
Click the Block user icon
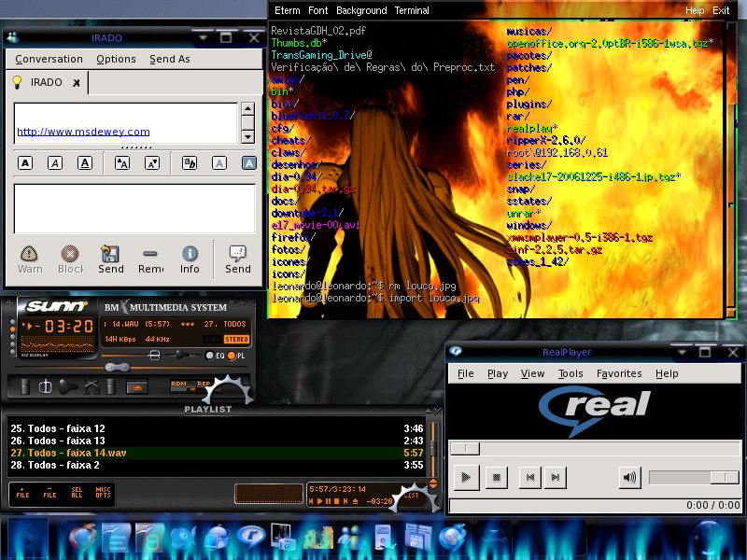tap(70, 259)
